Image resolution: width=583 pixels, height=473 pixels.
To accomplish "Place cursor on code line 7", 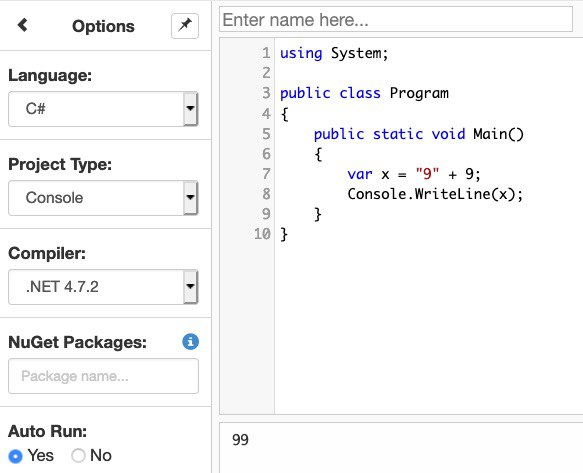I will point(414,174).
